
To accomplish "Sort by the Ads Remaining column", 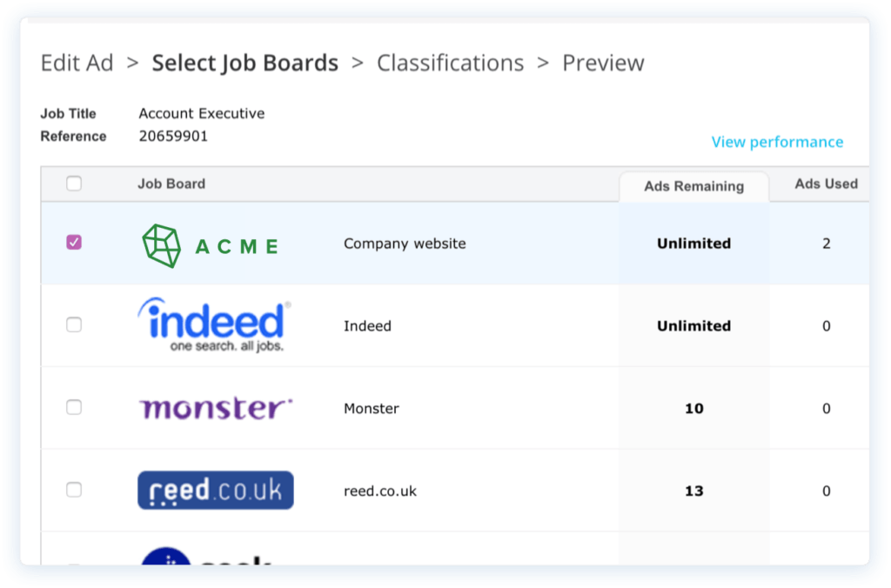I will point(693,186).
